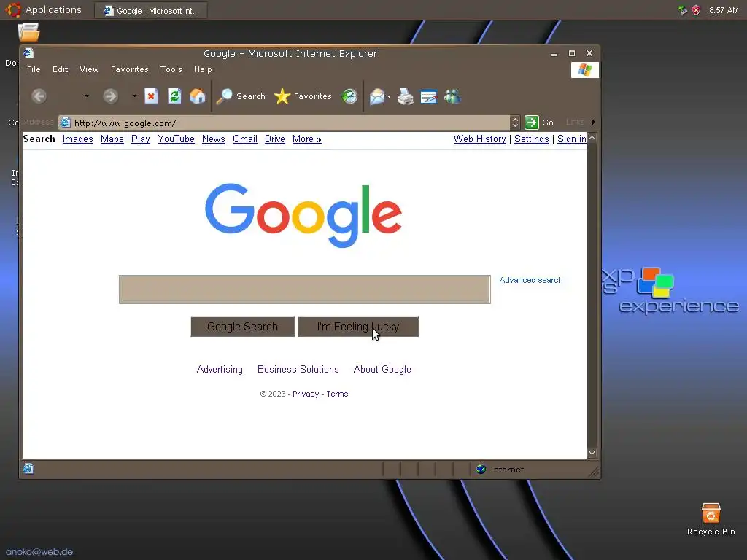Click the 8:57 AM clock
The image size is (747, 560).
click(724, 10)
